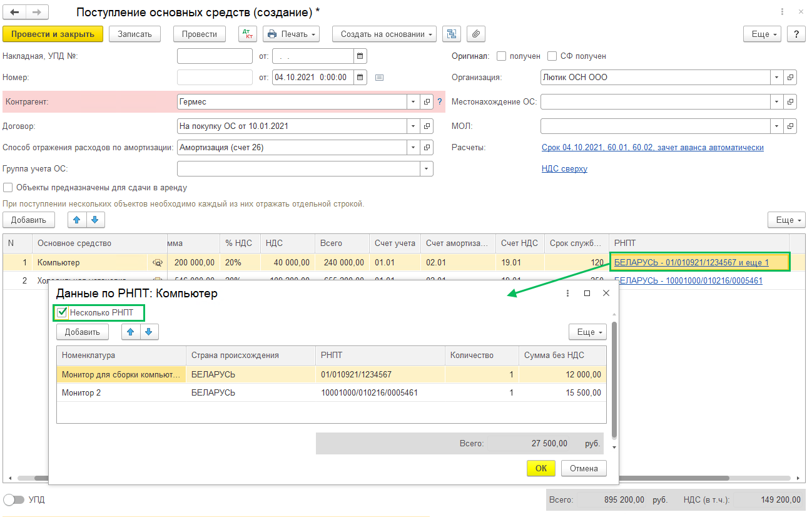Open attached files paperclip icon
Screen dimensions: 812x517
click(x=476, y=34)
